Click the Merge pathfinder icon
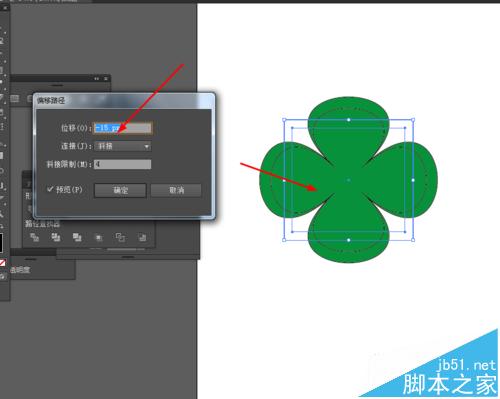 tap(77, 237)
